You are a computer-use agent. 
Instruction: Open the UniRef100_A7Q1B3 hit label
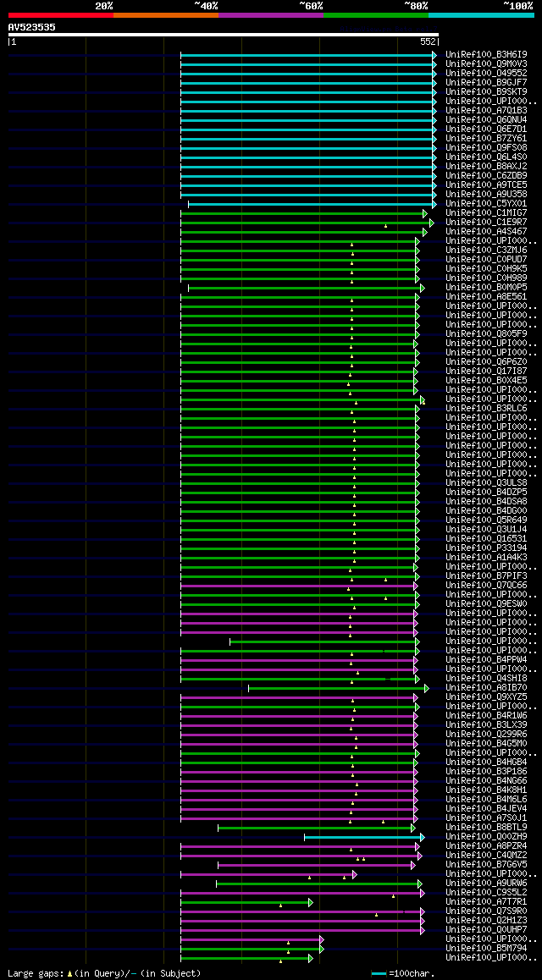point(486,111)
